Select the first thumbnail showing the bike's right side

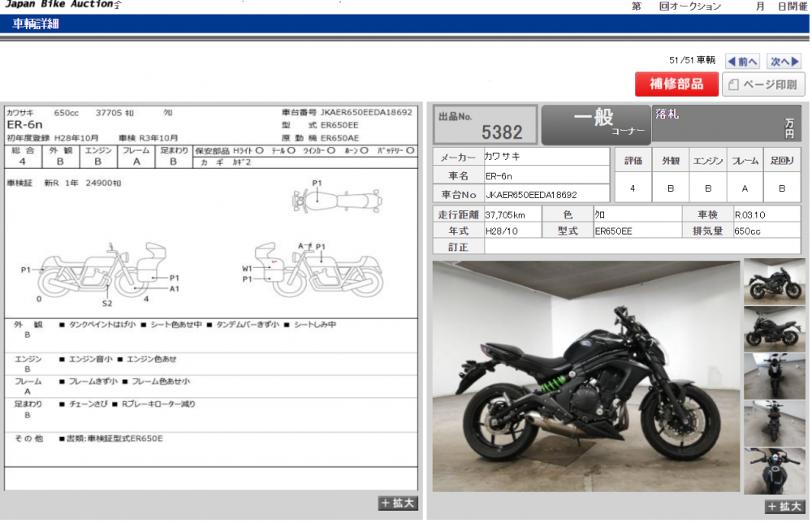(x=774, y=283)
